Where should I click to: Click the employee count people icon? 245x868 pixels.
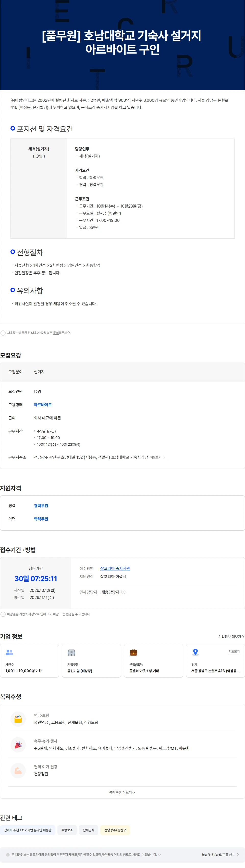point(9,652)
